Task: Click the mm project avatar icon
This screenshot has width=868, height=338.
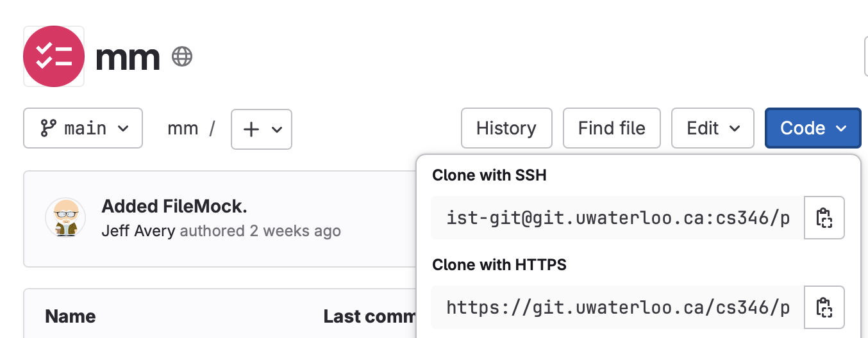Action: [x=54, y=56]
